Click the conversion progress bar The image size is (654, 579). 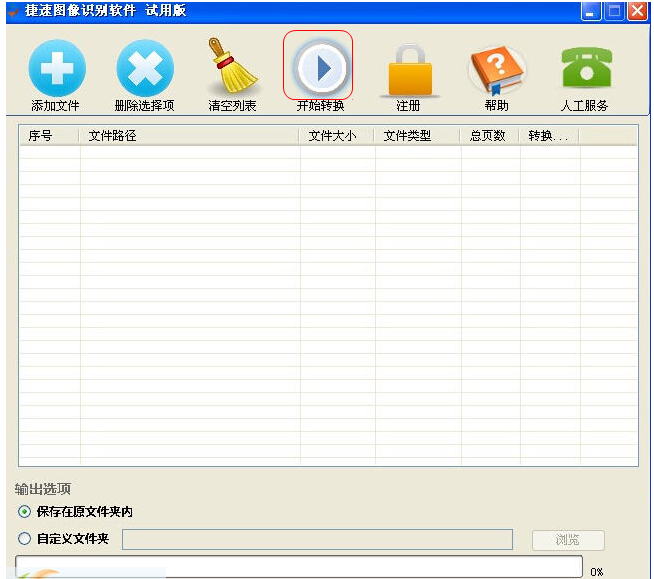(x=299, y=566)
